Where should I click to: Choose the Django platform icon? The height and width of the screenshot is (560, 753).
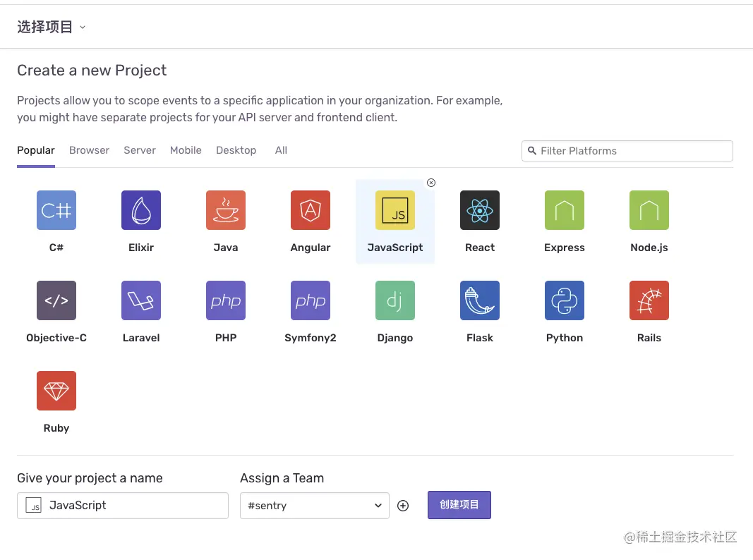(x=394, y=300)
